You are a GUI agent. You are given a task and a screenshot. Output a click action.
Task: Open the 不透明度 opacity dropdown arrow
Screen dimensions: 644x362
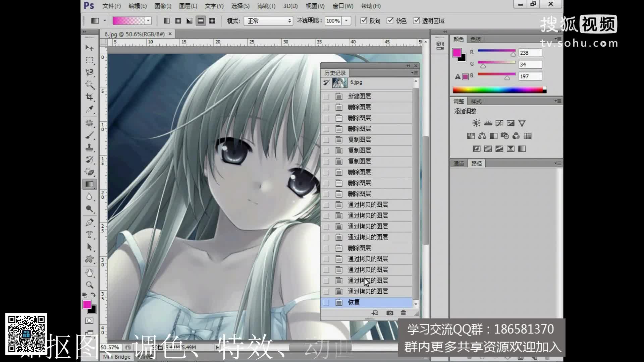[x=346, y=21]
